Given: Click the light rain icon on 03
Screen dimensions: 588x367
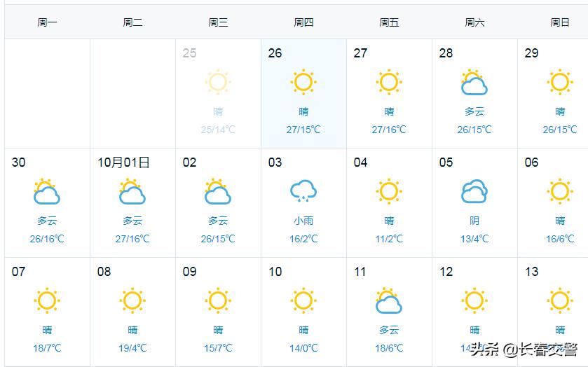Looking at the screenshot, I should pos(303,191).
